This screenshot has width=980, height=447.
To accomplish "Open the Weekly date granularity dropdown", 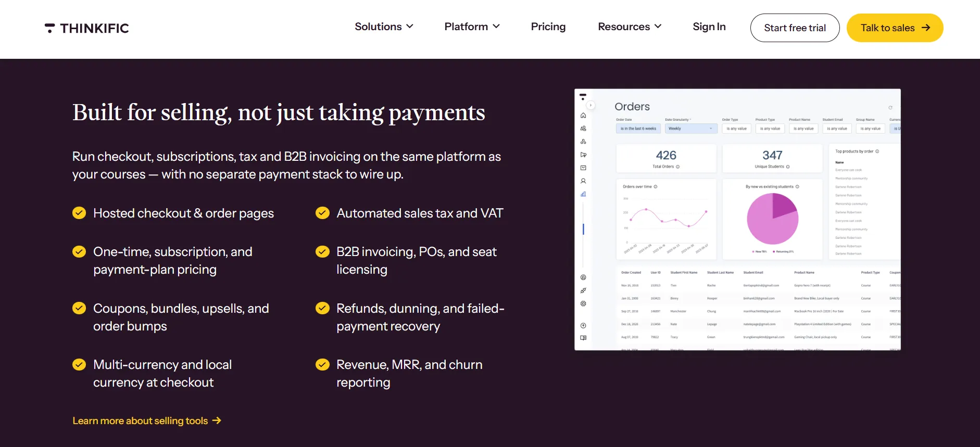I will pos(691,129).
